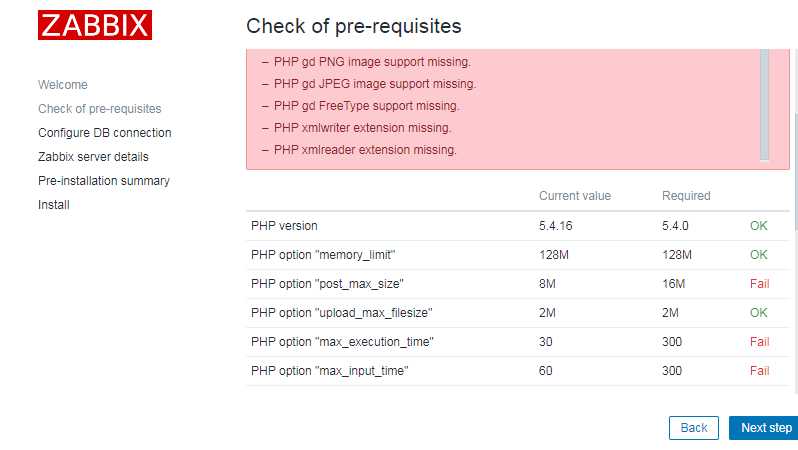Click the max_input_time Fail status

pos(759,371)
